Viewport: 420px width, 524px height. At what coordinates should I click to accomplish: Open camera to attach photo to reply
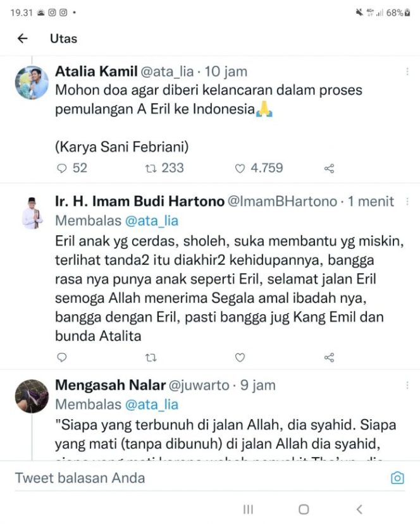point(398,479)
